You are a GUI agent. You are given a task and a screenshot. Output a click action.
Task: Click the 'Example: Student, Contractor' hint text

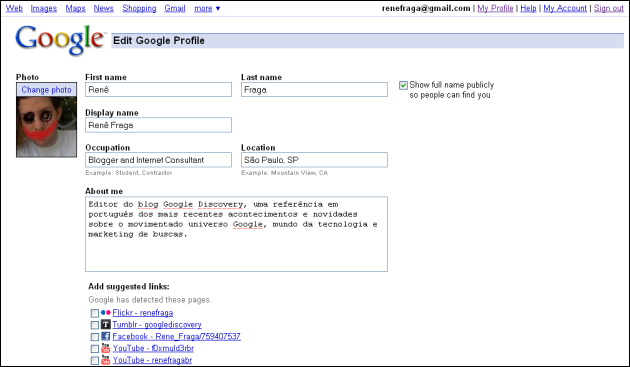click(x=129, y=173)
